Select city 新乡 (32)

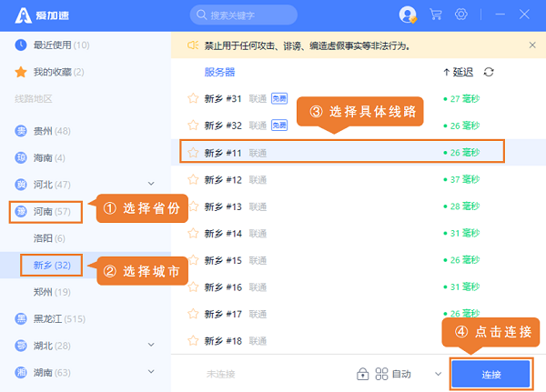point(52,266)
